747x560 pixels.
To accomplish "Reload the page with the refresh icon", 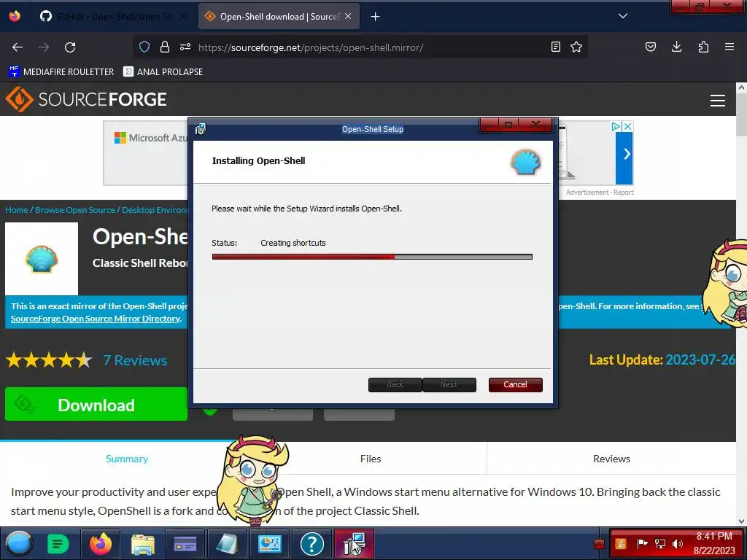I will 70,47.
